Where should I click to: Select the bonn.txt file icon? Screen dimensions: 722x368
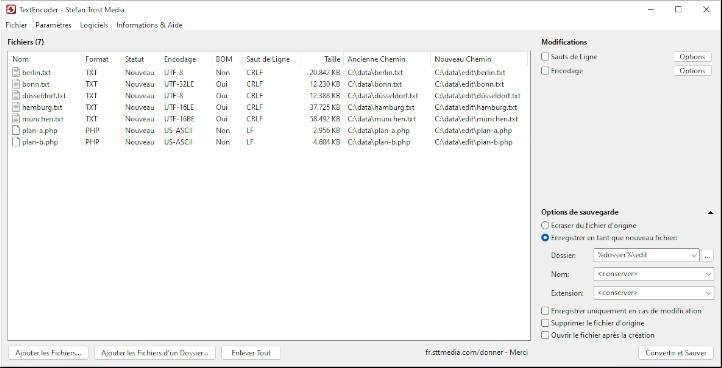pos(16,84)
